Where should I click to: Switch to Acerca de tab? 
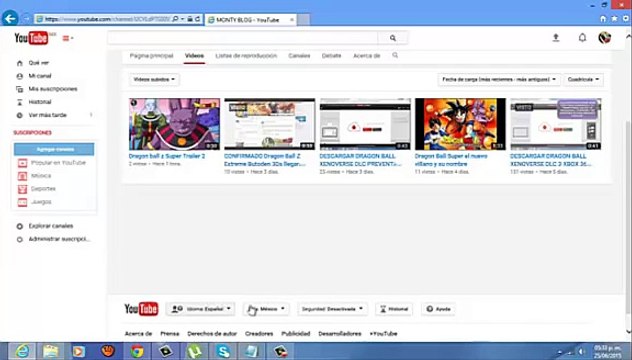coord(367,56)
